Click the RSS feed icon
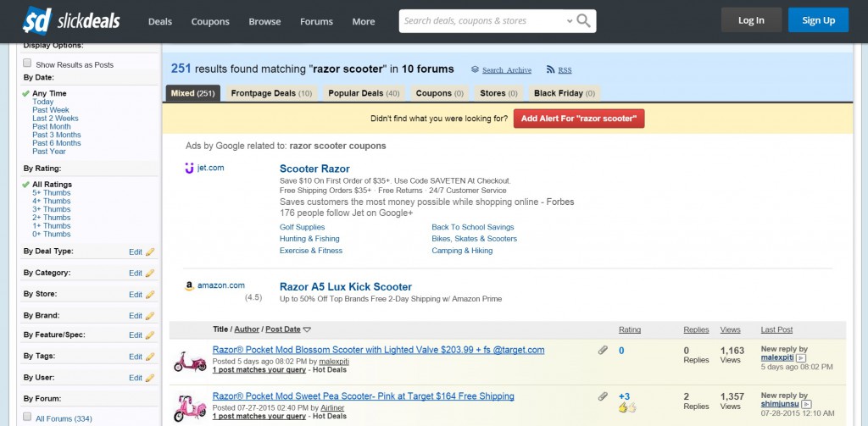The image size is (868, 426). (550, 69)
